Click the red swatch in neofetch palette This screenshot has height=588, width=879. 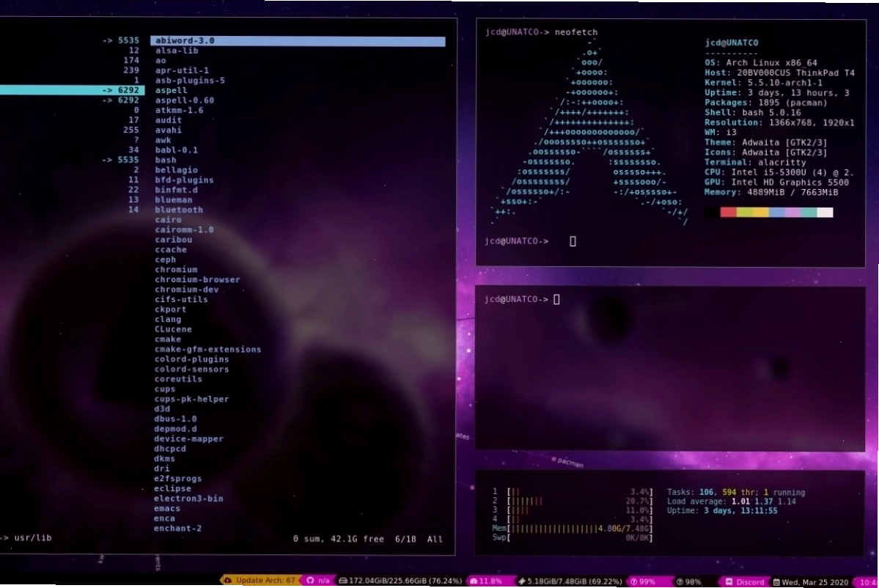click(728, 213)
